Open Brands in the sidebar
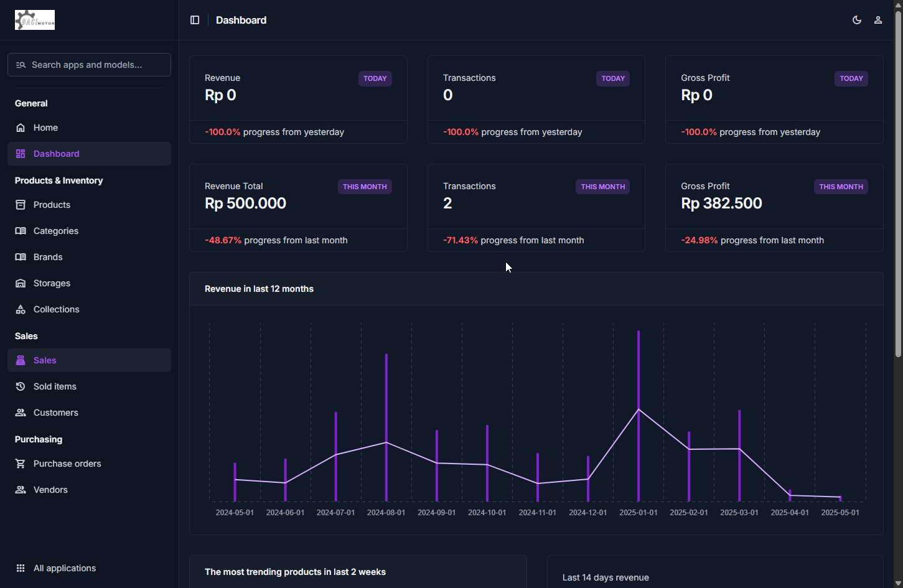This screenshot has width=903, height=588. click(89, 257)
